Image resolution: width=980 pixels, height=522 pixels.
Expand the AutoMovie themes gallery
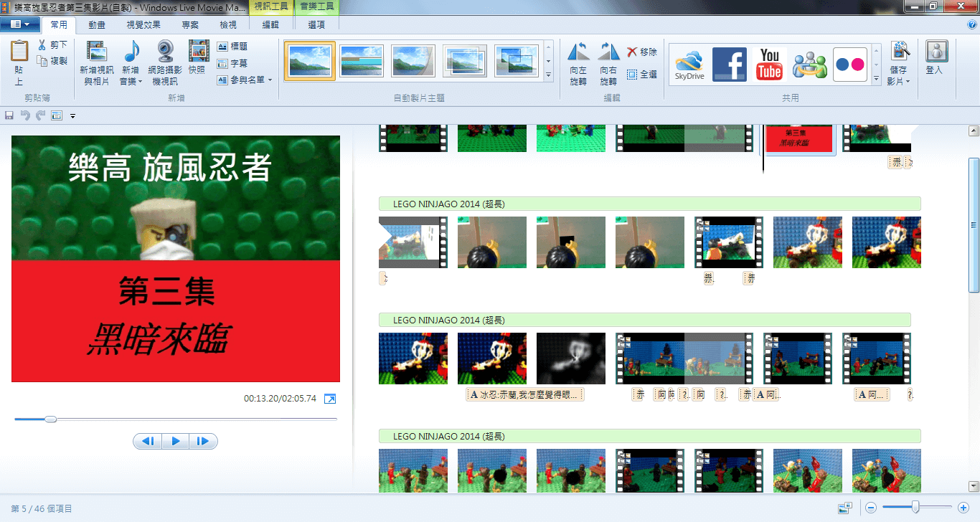(549, 75)
